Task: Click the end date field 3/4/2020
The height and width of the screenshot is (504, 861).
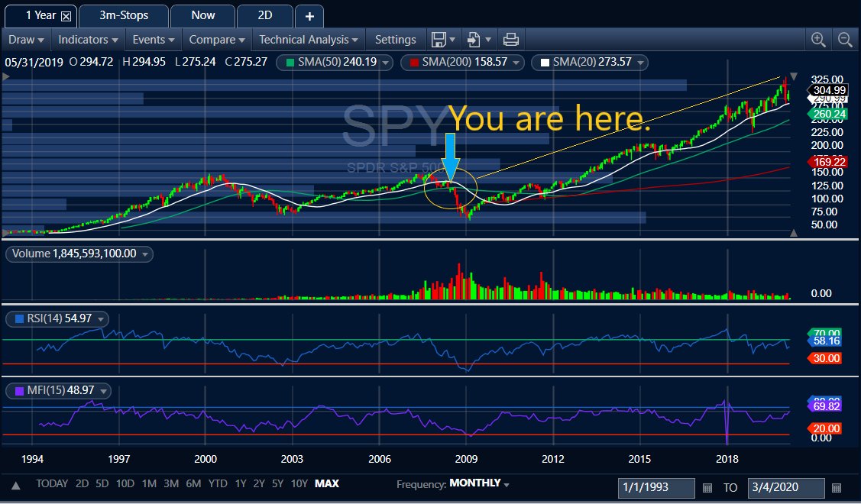Action: click(x=786, y=487)
